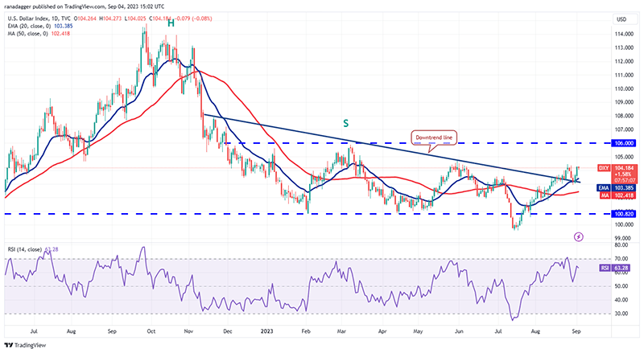The width and height of the screenshot is (644, 353).
Task: Click the 2023 marker on time axis
Action: pyautogui.click(x=267, y=330)
